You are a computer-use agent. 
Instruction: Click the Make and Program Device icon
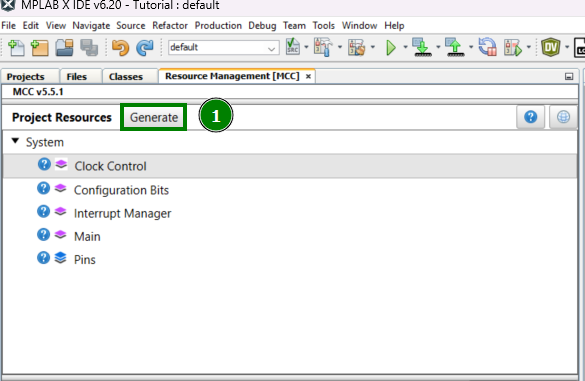point(422,47)
